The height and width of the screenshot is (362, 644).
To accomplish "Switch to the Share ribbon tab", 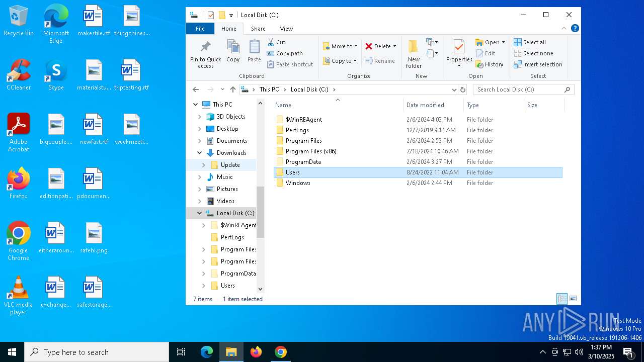I will [x=258, y=29].
